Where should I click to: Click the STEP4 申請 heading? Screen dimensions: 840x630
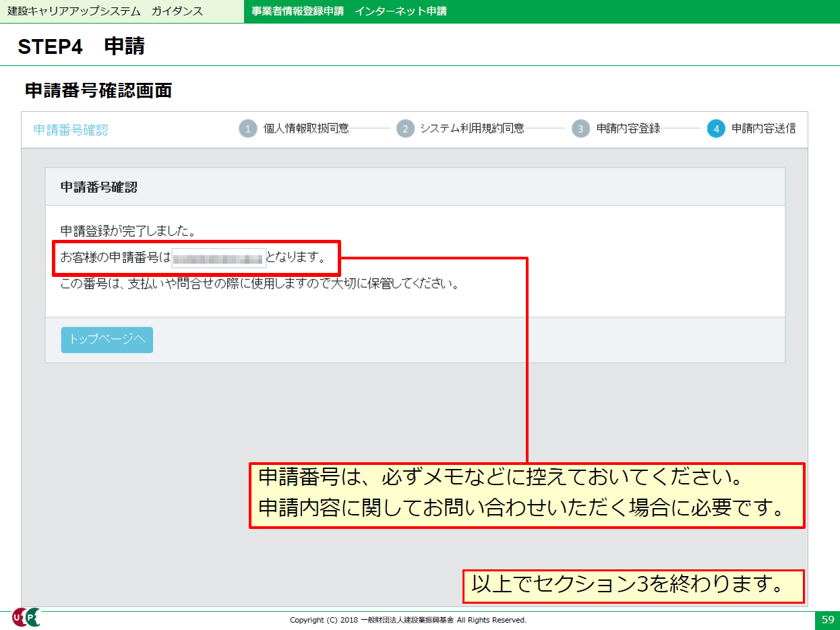pos(81,46)
